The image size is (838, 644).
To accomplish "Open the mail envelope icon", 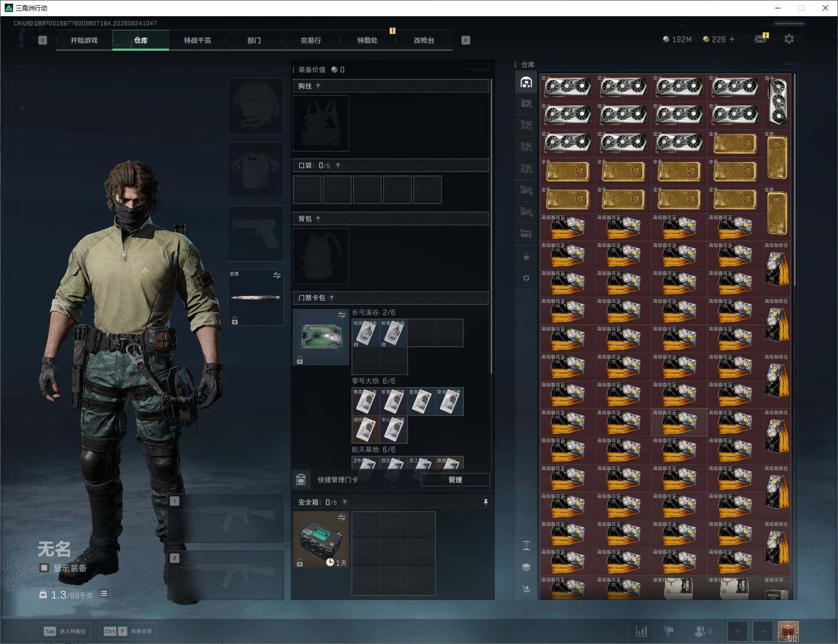I will (x=760, y=39).
